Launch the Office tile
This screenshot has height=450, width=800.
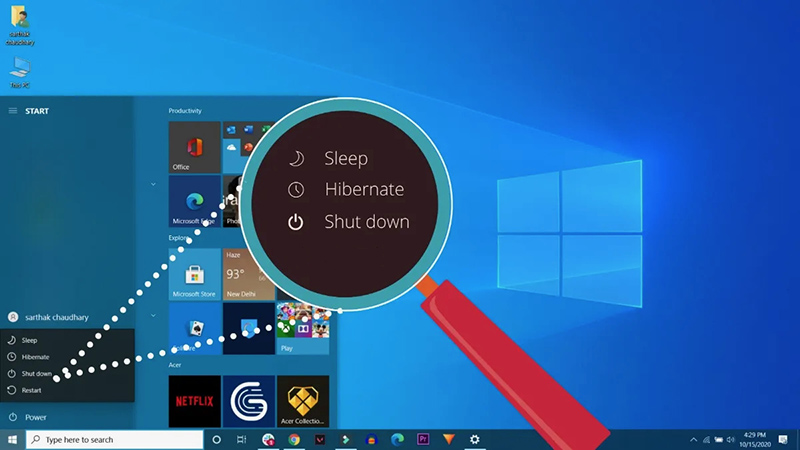(194, 147)
